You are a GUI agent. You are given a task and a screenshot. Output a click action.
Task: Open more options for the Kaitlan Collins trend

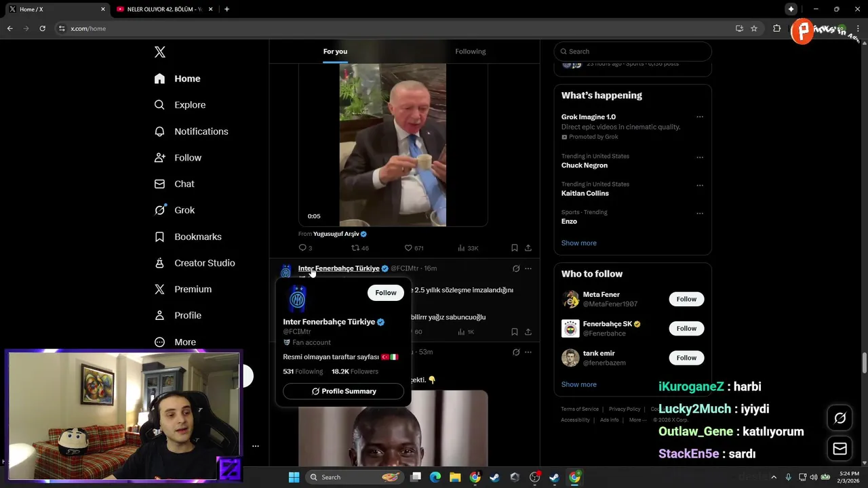tap(700, 185)
